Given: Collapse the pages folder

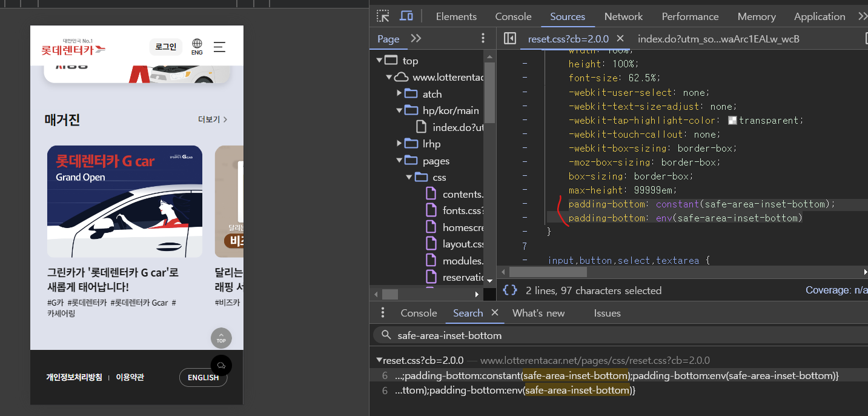Looking at the screenshot, I should (x=399, y=161).
